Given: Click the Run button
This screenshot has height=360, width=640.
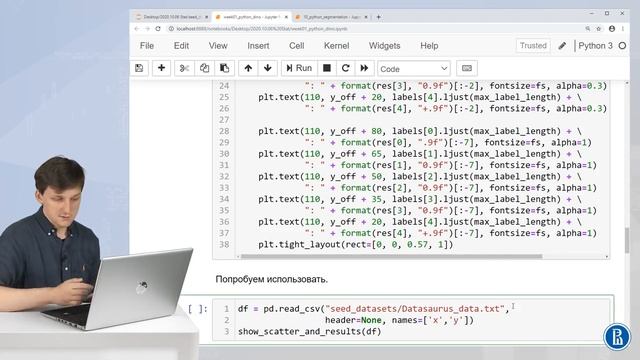Looking at the screenshot, I should [299, 68].
